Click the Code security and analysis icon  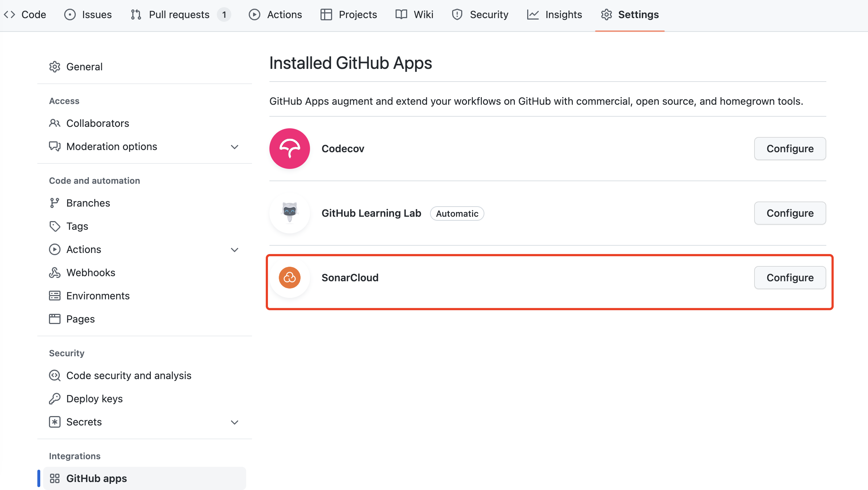[54, 375]
